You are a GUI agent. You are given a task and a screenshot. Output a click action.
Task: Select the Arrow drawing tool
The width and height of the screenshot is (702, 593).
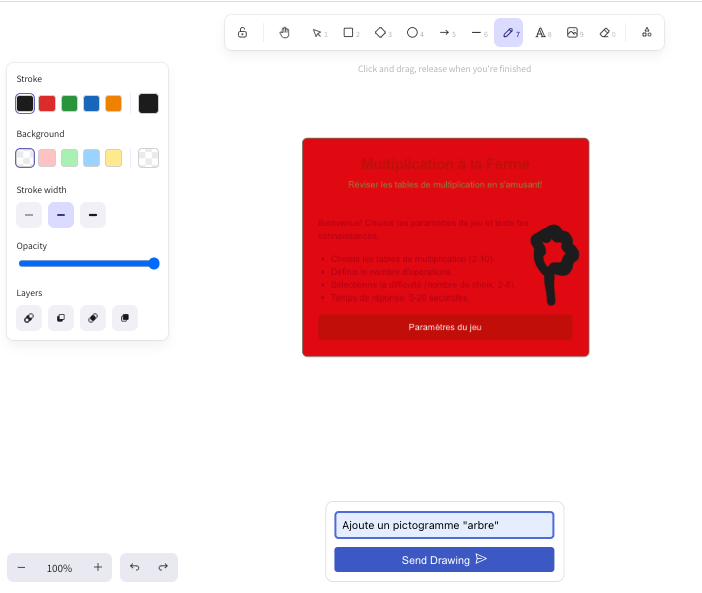(x=445, y=33)
